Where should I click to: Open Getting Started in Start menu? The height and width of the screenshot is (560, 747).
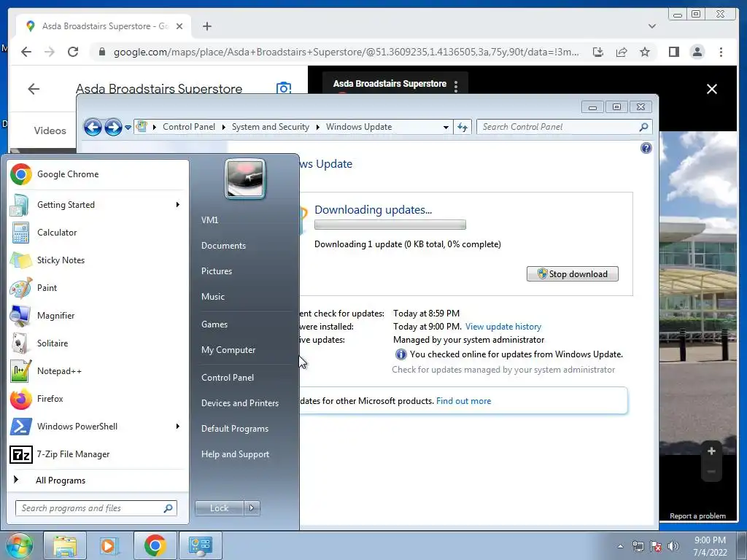click(98, 205)
